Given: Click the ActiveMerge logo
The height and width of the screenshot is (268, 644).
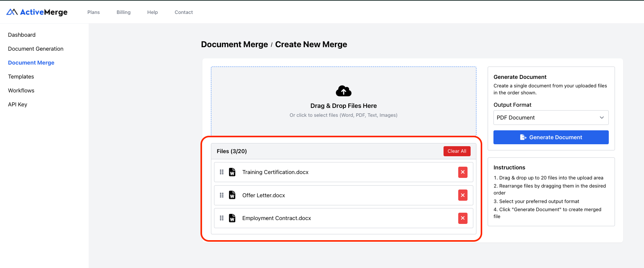Looking at the screenshot, I should point(37,12).
